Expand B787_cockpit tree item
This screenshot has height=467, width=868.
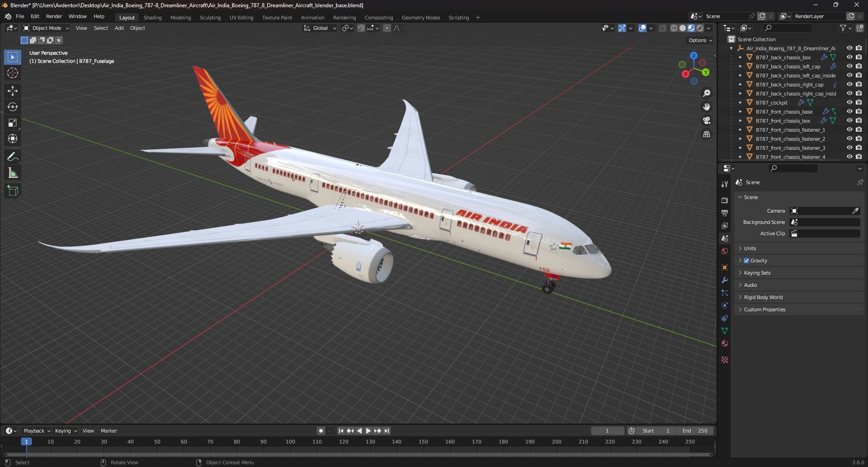tap(740, 103)
